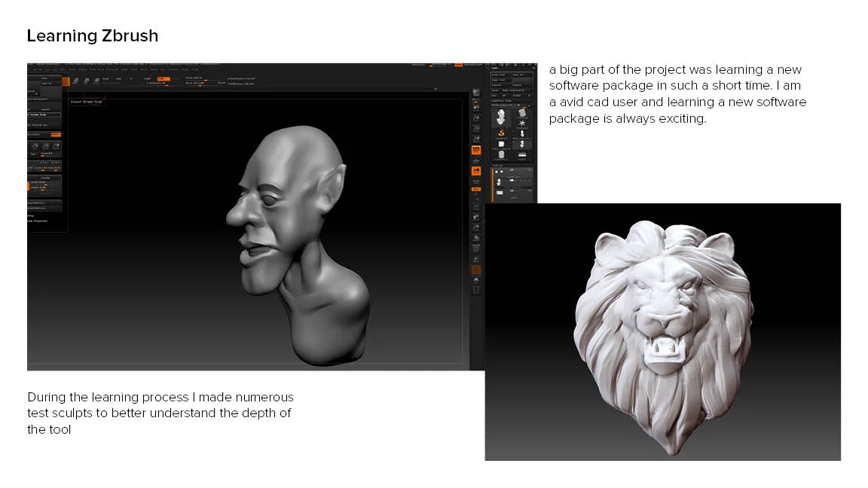Click the 'a big part of the project' paragraph
This screenshot has width=868, height=488.
pyautogui.click(x=677, y=94)
